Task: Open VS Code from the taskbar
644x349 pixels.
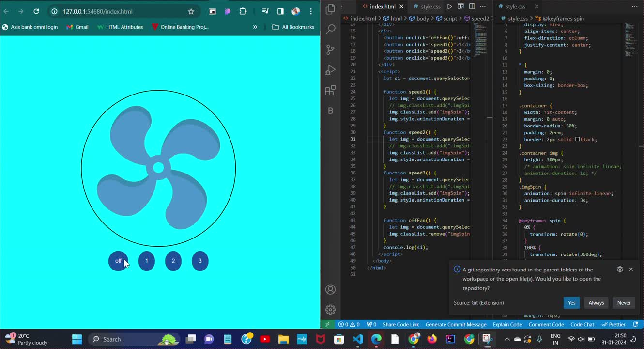Action: (358, 339)
